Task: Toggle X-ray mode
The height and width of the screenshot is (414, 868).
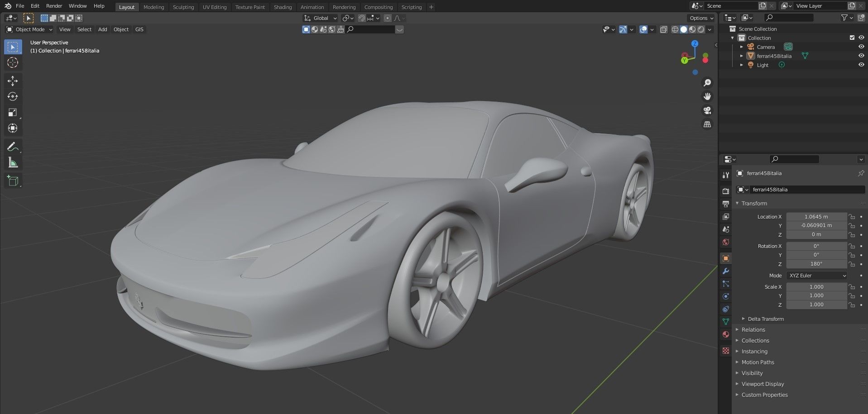Action: 663,29
